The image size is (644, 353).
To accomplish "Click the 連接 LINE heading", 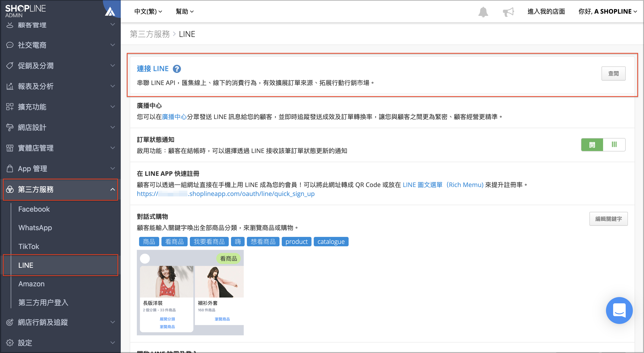I will 153,68.
